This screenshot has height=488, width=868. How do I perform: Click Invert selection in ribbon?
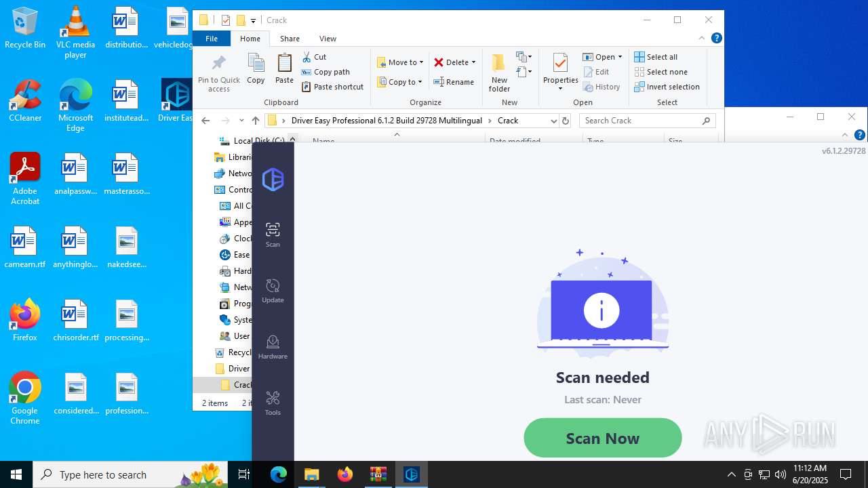tap(667, 87)
